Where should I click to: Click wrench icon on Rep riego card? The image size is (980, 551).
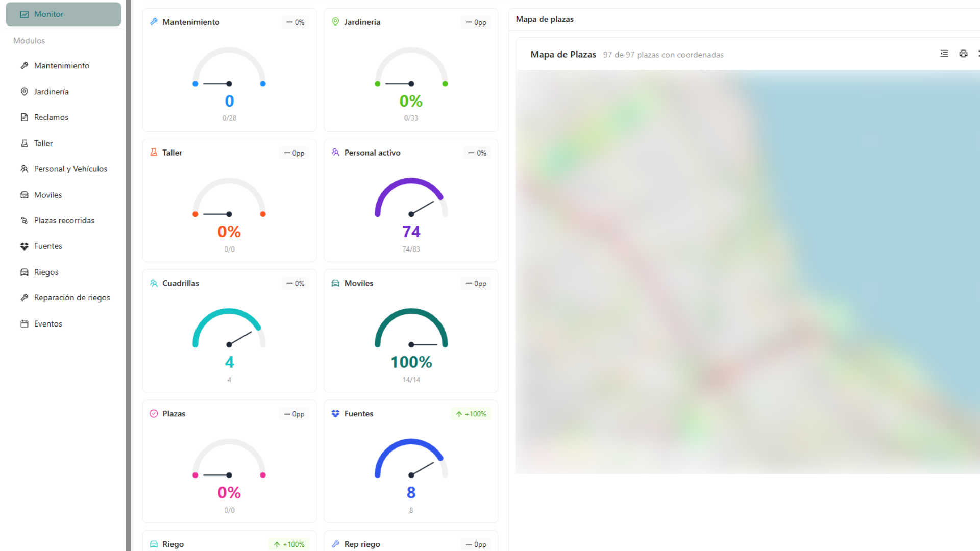335,544
